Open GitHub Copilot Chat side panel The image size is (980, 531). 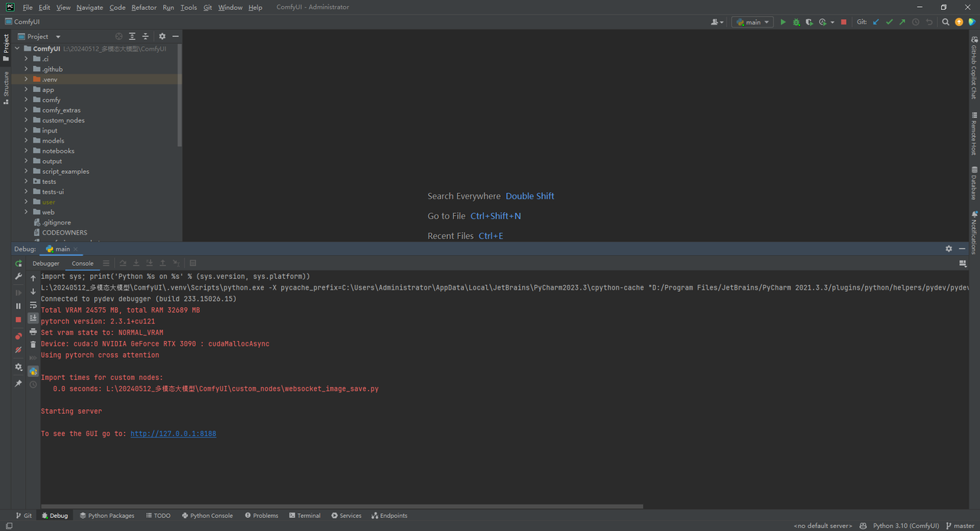974,67
